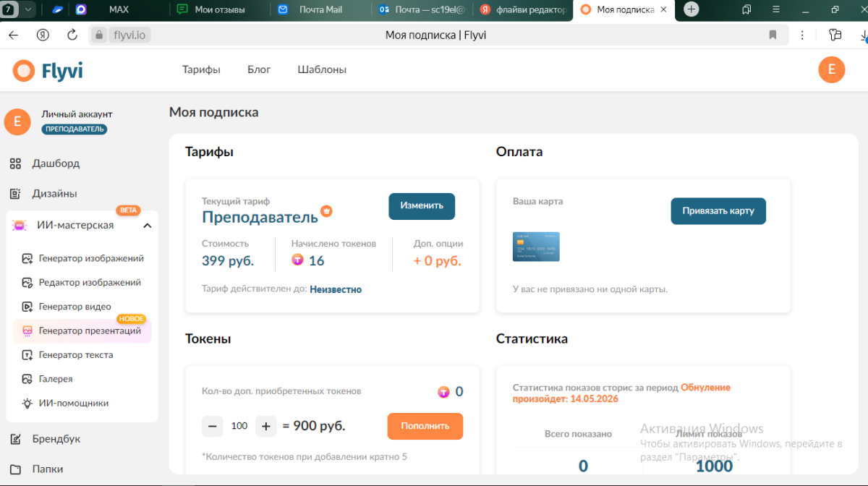Click the Личный аккаунт sidebar avatar
The height and width of the screenshot is (486, 868).
17,121
